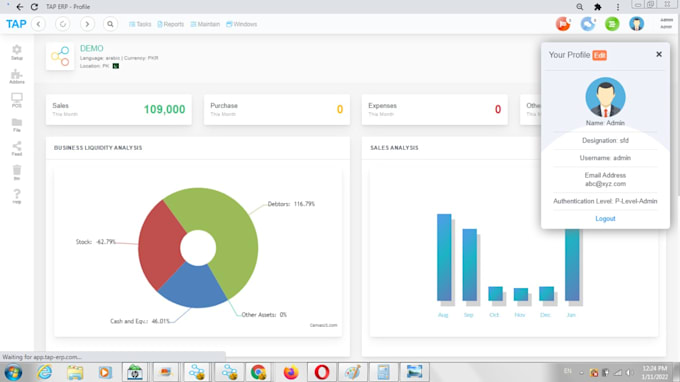This screenshot has height=382, width=680.
Task: Click the green circular header icon
Action: point(612,24)
